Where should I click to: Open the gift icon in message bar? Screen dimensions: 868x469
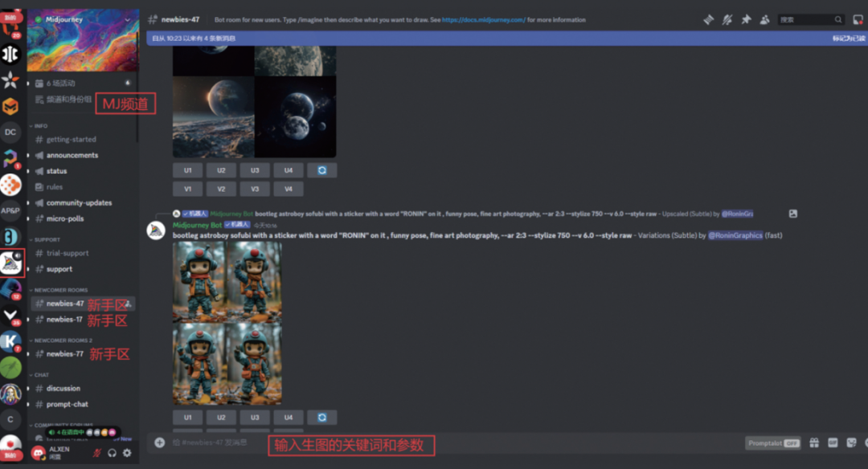814,442
